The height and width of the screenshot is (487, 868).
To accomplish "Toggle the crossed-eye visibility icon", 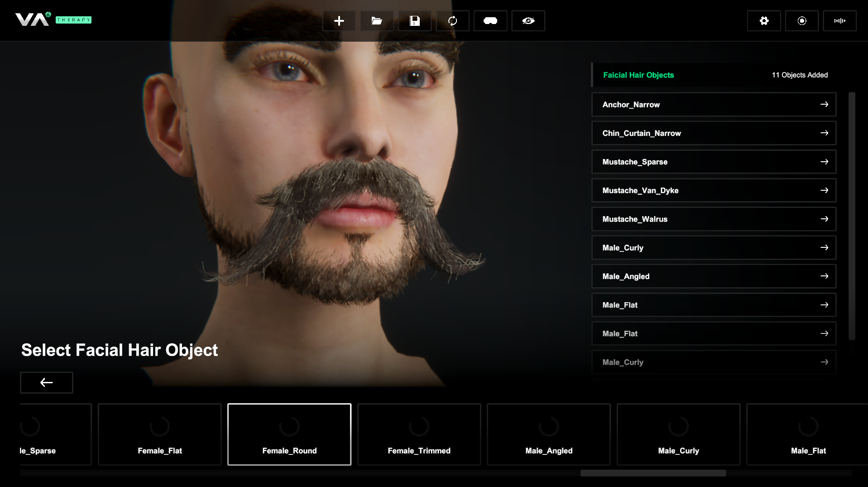I will (x=528, y=21).
